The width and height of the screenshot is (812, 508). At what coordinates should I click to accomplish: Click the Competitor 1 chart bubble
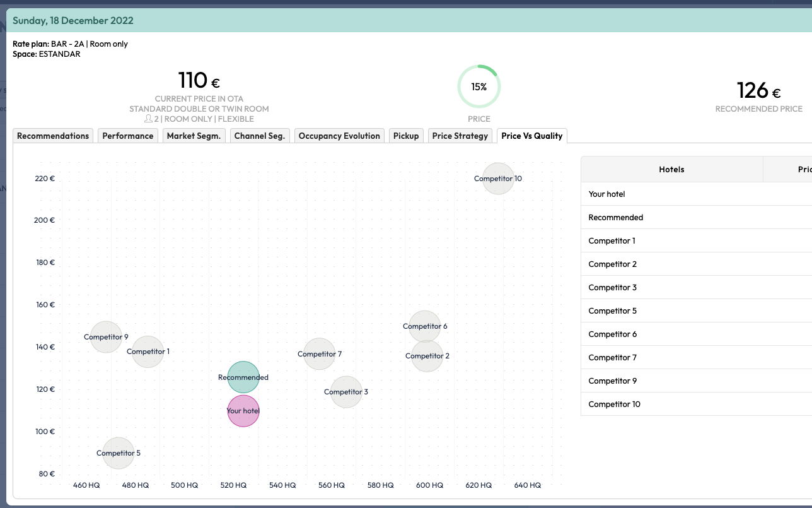coord(148,351)
